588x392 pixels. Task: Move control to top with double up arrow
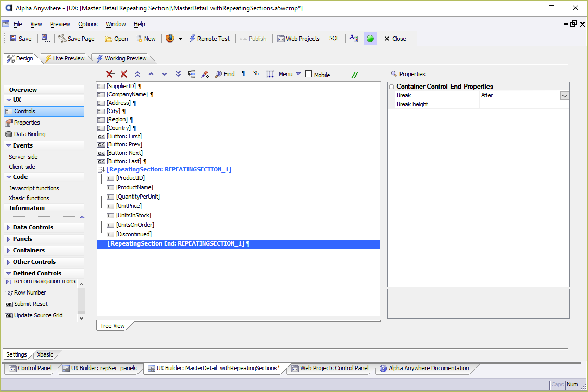click(137, 75)
